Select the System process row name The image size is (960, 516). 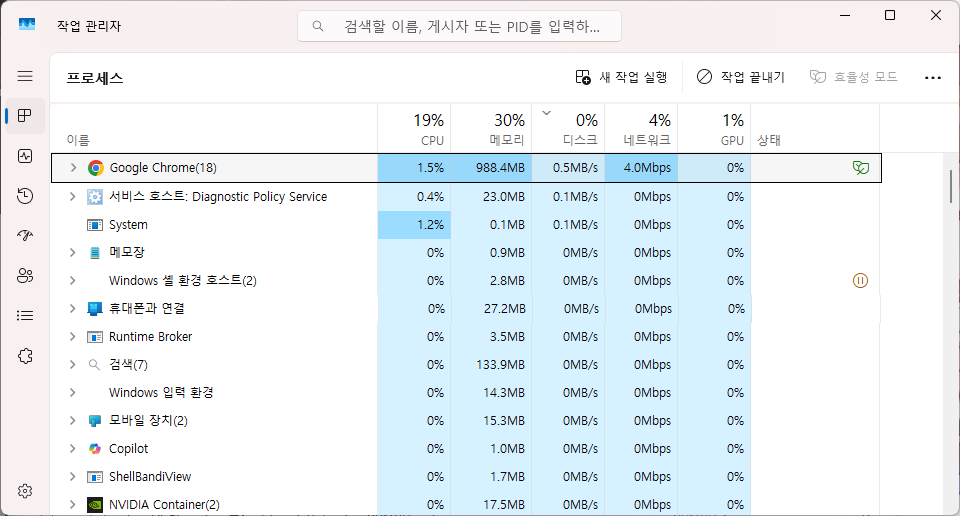(x=128, y=225)
